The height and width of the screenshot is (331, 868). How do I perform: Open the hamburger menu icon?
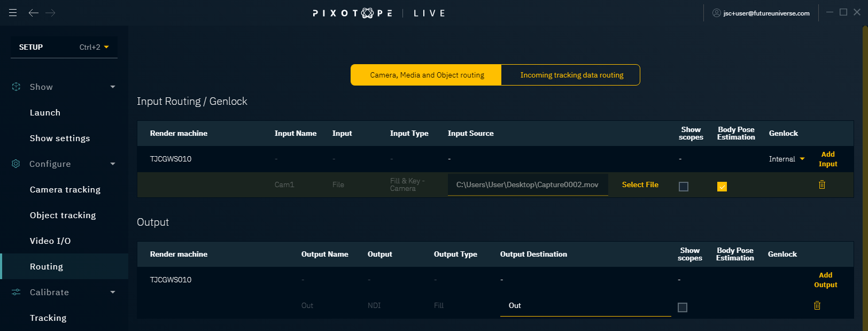[x=13, y=13]
